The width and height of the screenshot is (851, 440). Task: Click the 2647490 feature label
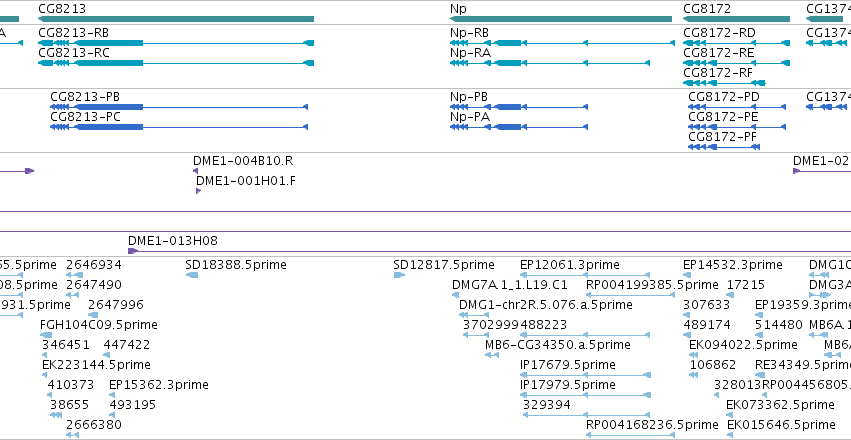pyautogui.click(x=94, y=285)
